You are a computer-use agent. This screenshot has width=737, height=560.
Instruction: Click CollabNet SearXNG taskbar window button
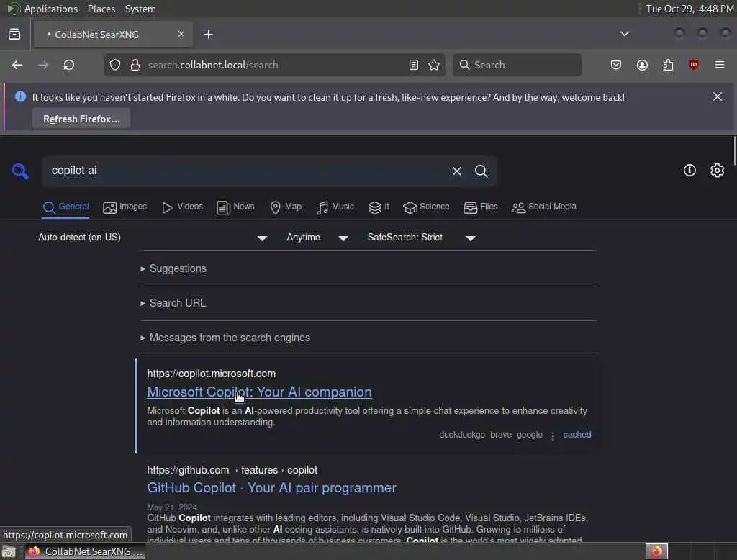point(86,551)
